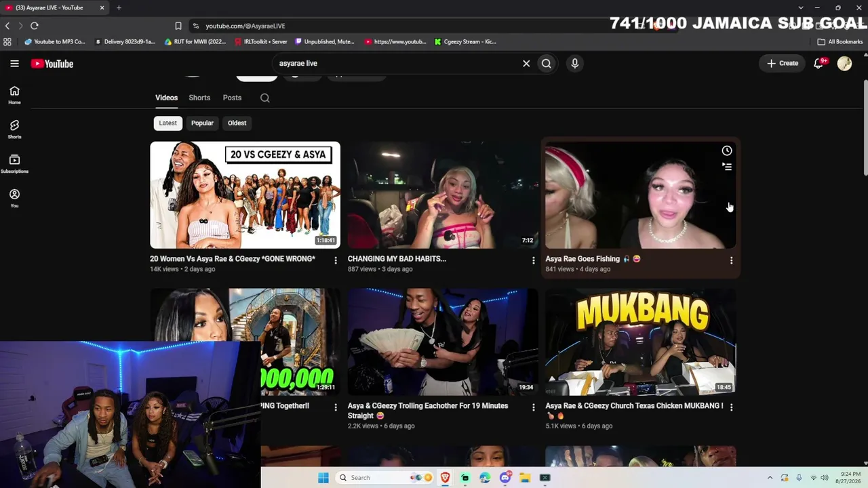
Task: Open the Create menu button
Action: point(783,63)
